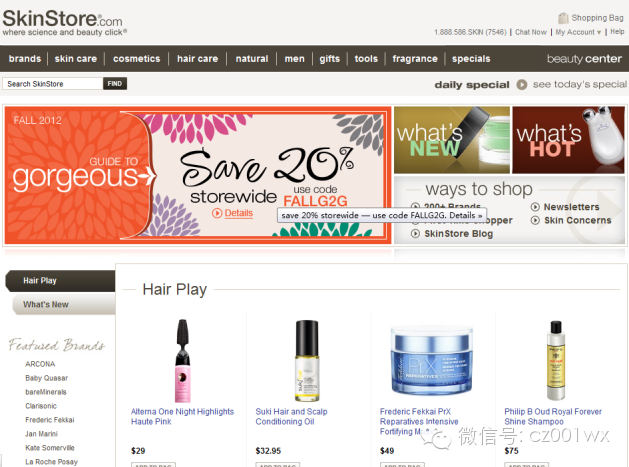The height and width of the screenshot is (467, 629).
Task: Open the What's Hot promo tile
Action: (x=570, y=139)
